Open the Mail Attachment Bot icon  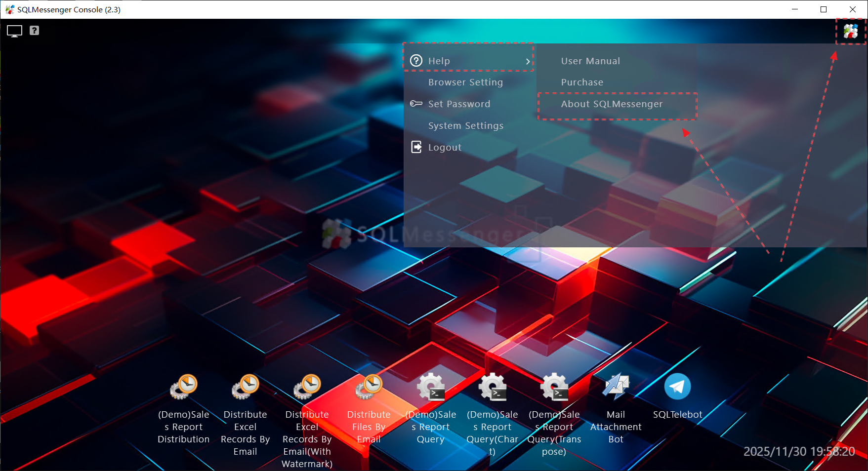(616, 387)
